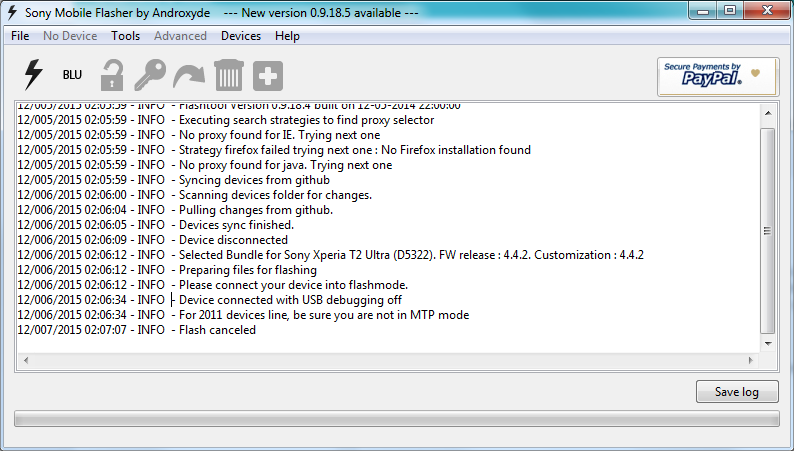
Task: Click the log vertical scrollbar up arrow
Action: [x=768, y=113]
